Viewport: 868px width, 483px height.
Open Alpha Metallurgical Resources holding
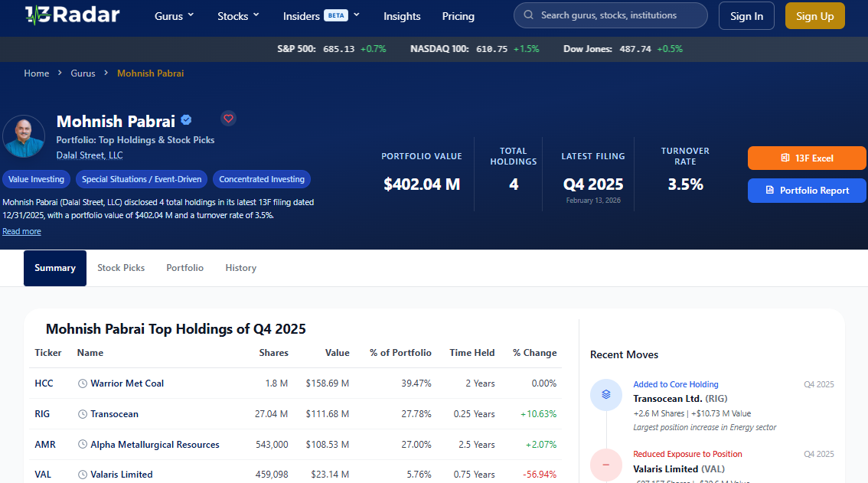pos(155,444)
